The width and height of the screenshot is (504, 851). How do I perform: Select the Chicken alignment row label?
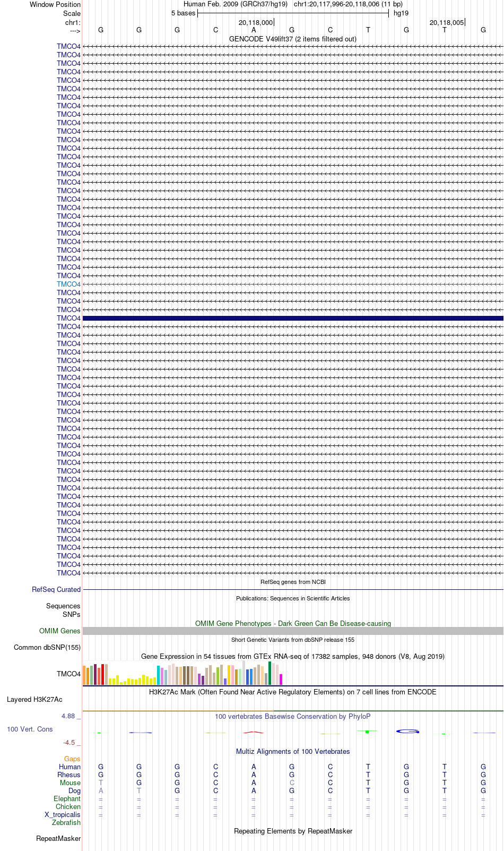point(68,806)
